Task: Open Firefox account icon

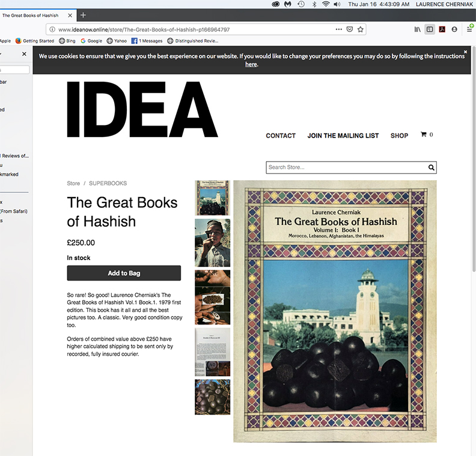Action: point(454,29)
